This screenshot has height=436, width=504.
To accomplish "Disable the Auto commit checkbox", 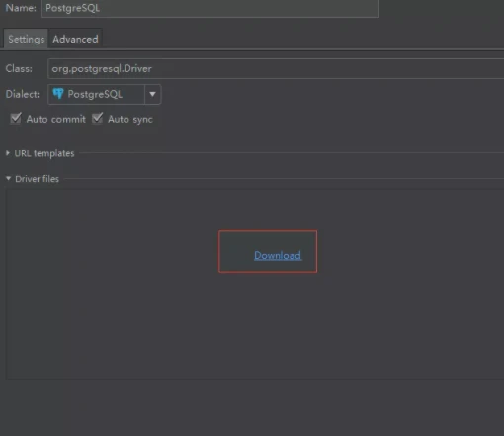I will pos(16,118).
